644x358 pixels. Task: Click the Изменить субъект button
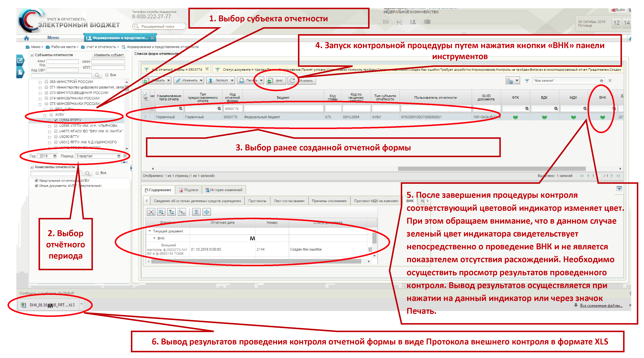[109, 55]
